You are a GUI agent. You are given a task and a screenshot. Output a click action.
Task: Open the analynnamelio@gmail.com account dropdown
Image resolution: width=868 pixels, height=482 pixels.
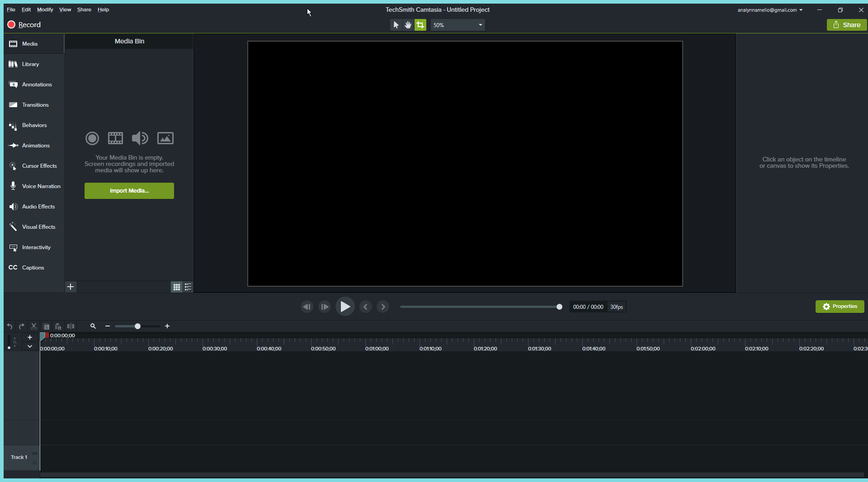(x=770, y=10)
